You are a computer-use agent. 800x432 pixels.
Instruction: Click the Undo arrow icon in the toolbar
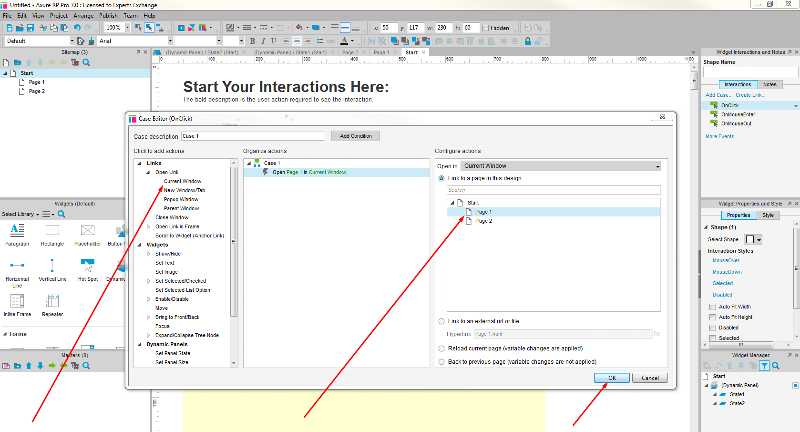click(77, 28)
